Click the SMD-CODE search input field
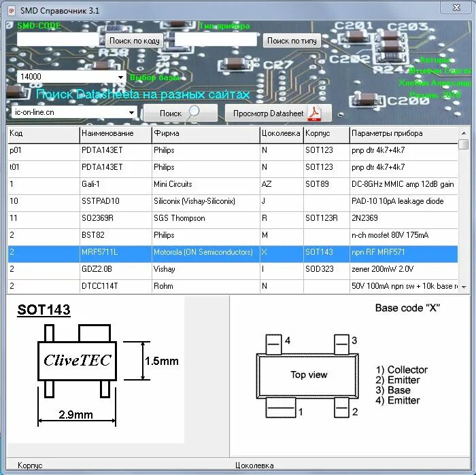This screenshot has height=475, width=476. [58, 39]
